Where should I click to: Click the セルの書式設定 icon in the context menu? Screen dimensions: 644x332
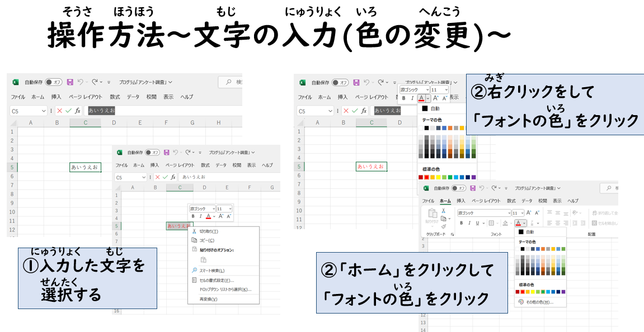195,280
